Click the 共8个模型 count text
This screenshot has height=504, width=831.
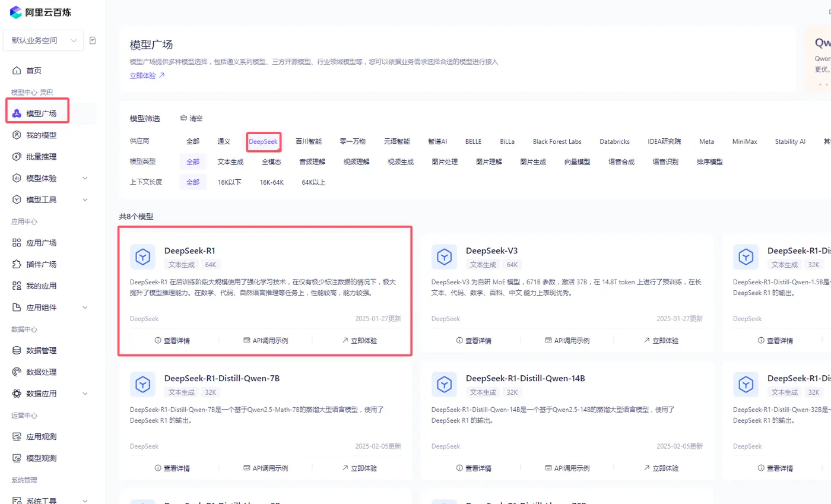tap(137, 217)
